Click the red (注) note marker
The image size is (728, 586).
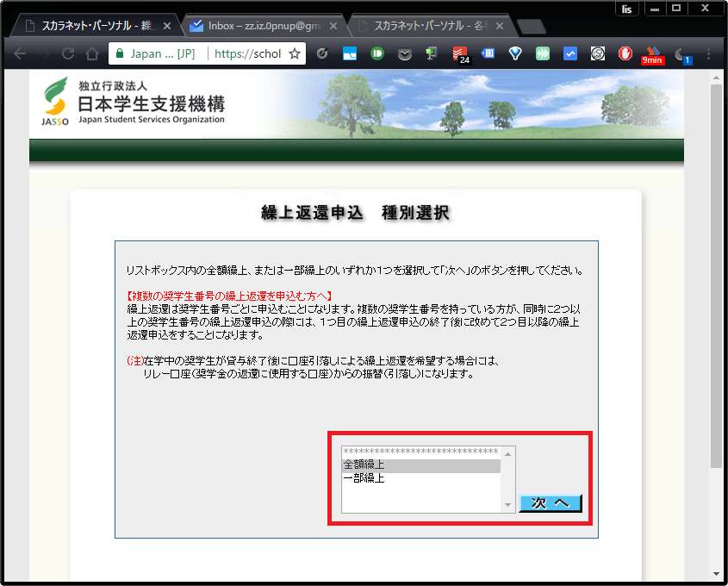coord(135,361)
